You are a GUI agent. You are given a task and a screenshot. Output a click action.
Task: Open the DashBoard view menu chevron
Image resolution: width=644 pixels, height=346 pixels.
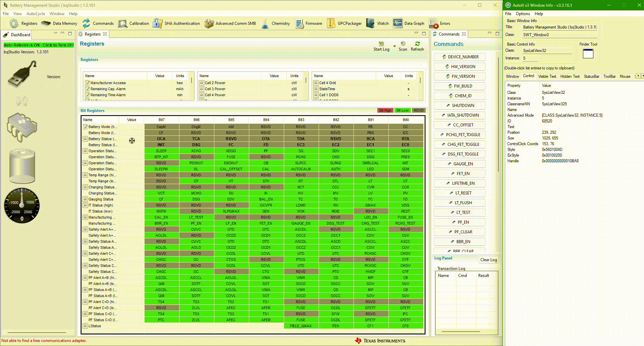55,33
